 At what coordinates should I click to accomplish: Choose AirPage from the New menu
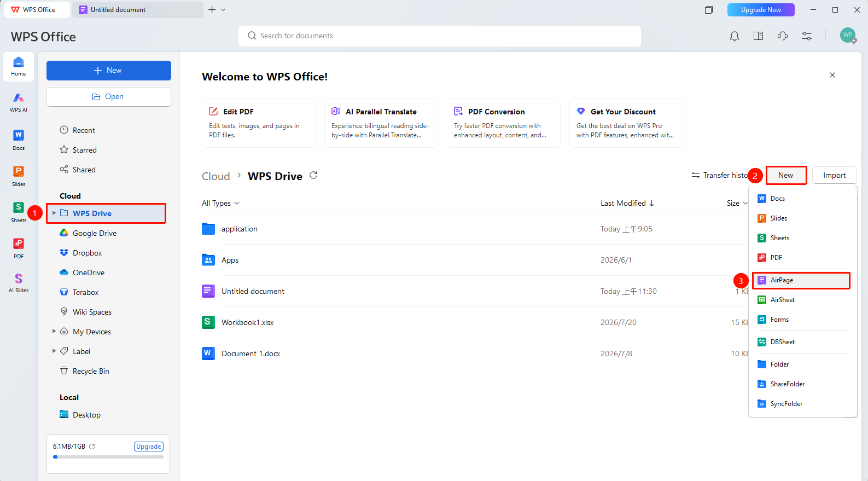(x=801, y=280)
